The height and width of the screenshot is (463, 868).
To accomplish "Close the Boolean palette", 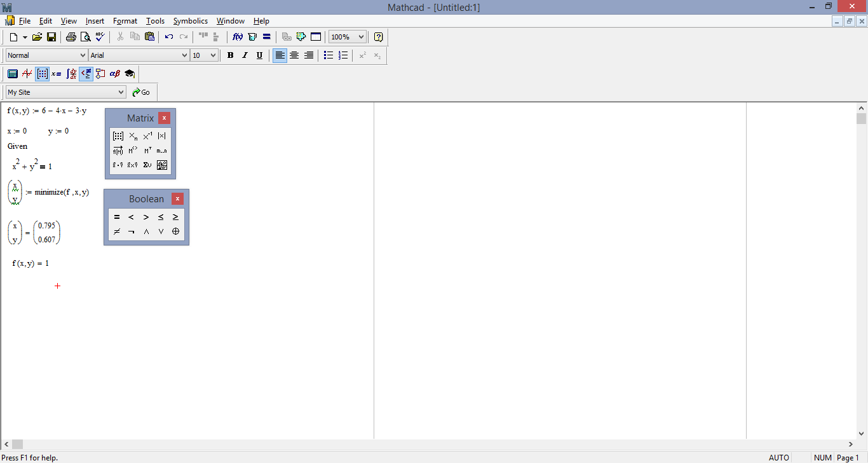I will click(x=177, y=199).
